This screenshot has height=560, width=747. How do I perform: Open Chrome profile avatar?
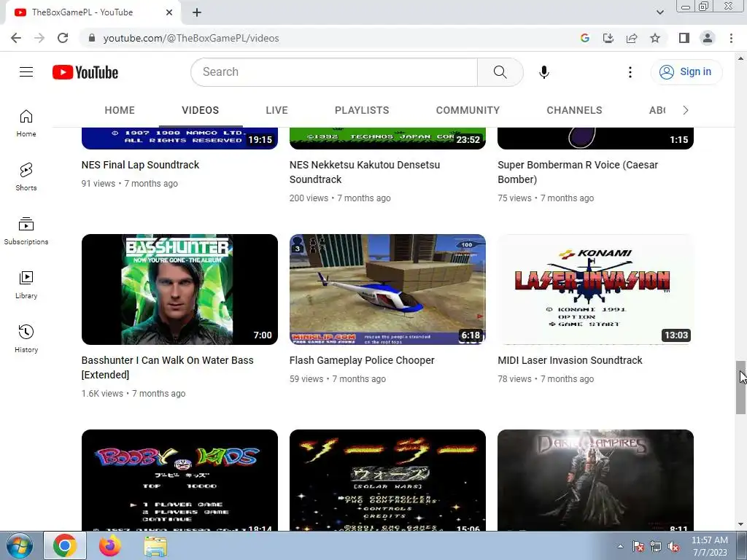click(708, 38)
